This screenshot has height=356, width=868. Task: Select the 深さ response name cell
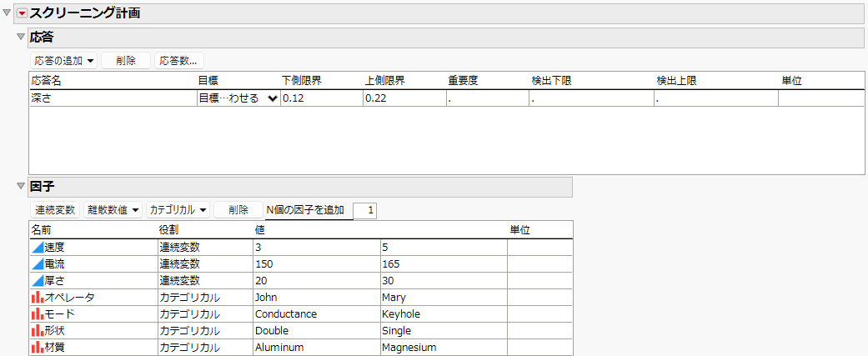click(x=113, y=98)
